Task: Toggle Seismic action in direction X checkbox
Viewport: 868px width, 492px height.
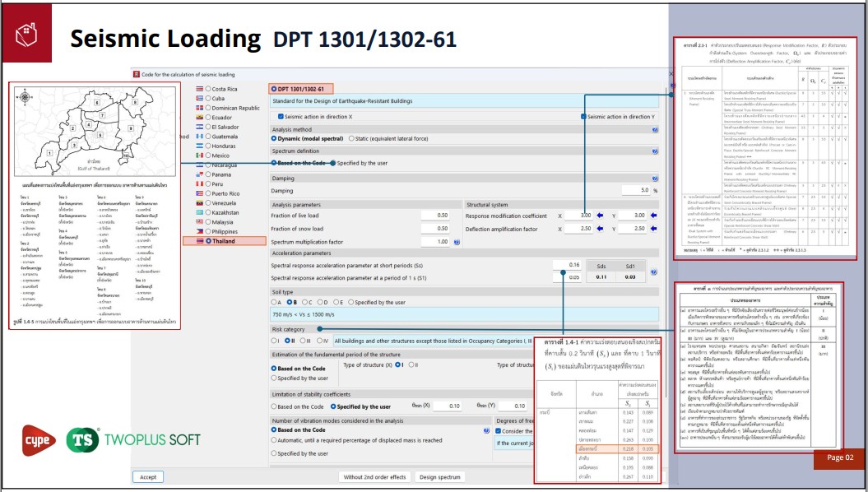Action: click(281, 117)
